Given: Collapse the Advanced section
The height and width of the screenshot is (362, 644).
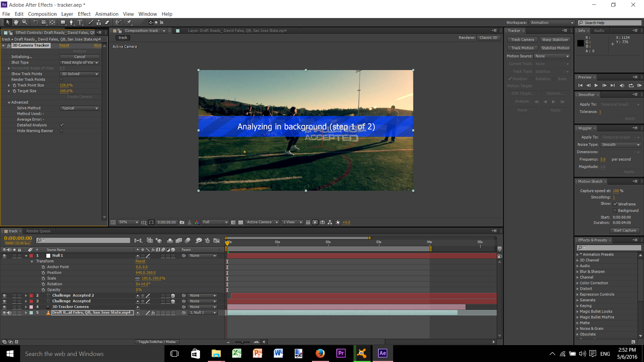Looking at the screenshot, I should point(9,103).
